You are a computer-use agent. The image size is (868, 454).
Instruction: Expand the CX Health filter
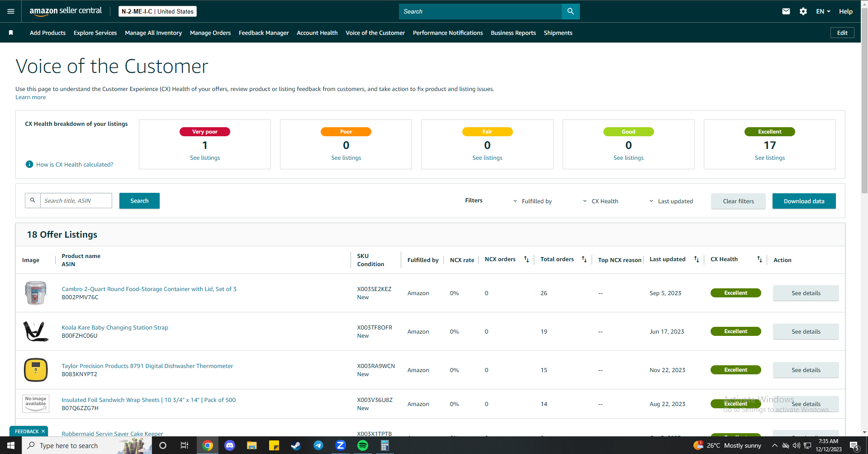tap(600, 201)
